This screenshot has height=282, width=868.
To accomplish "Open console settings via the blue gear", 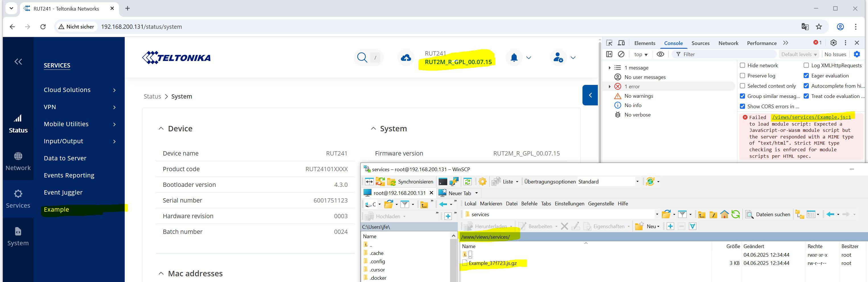I will [857, 54].
